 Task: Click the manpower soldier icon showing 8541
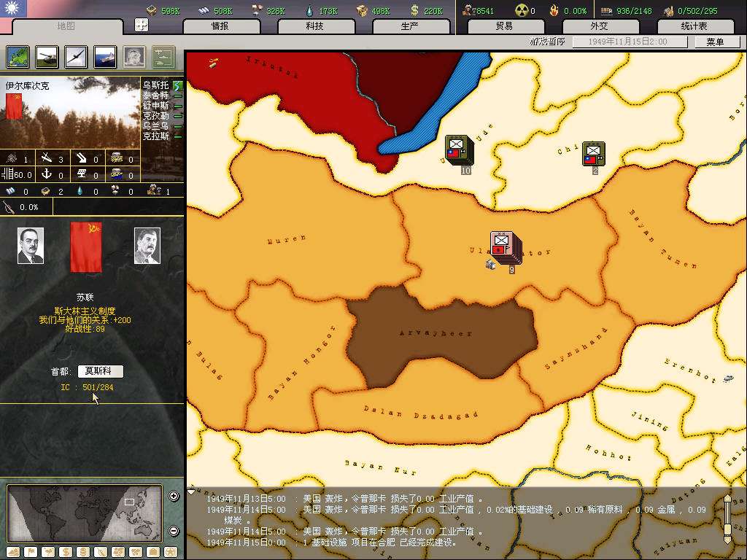point(469,10)
